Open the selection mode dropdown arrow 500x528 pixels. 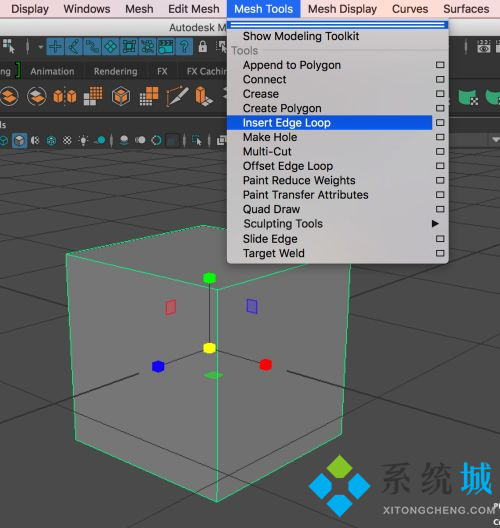pos(40,47)
